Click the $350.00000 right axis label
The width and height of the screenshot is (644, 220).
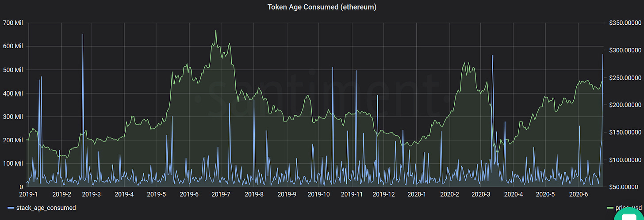pos(624,23)
